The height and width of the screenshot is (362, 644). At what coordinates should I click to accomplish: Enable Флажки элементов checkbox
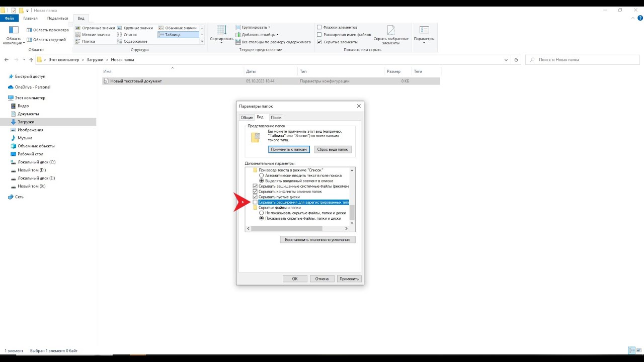coord(319,27)
